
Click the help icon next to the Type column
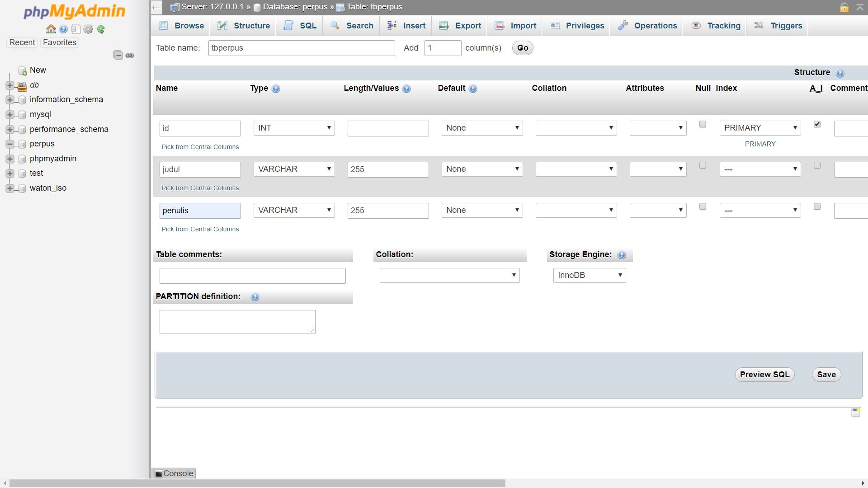(x=276, y=89)
